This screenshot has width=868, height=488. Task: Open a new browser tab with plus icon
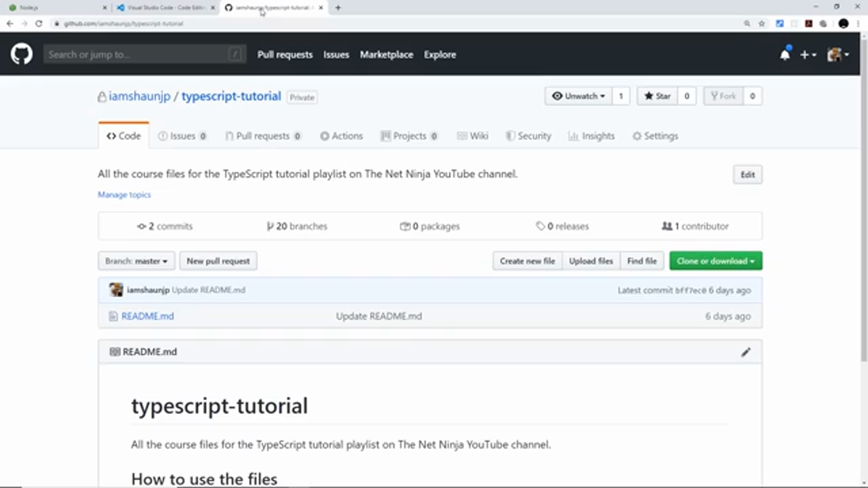click(x=338, y=7)
